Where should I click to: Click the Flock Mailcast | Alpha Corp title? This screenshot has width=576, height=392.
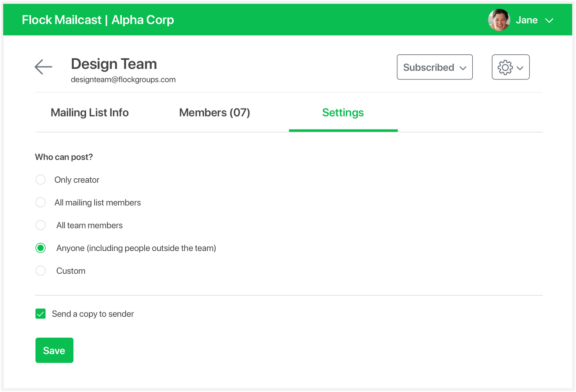pyautogui.click(x=98, y=20)
